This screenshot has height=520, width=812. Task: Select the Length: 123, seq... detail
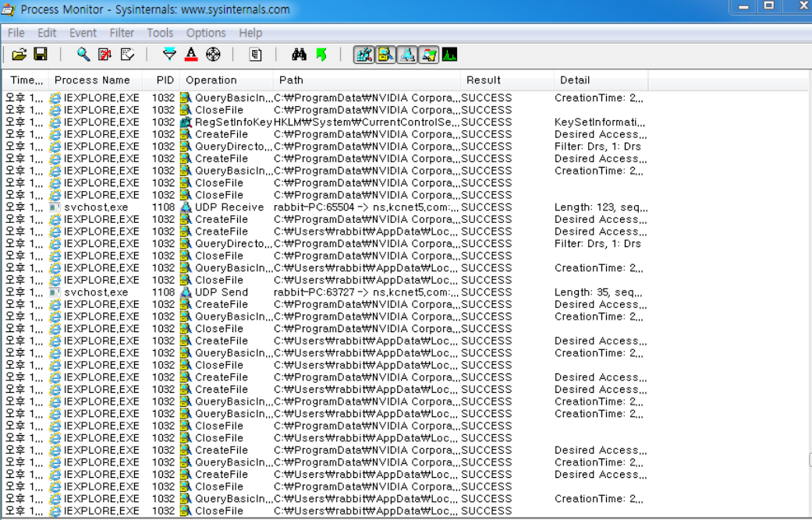[x=601, y=207]
